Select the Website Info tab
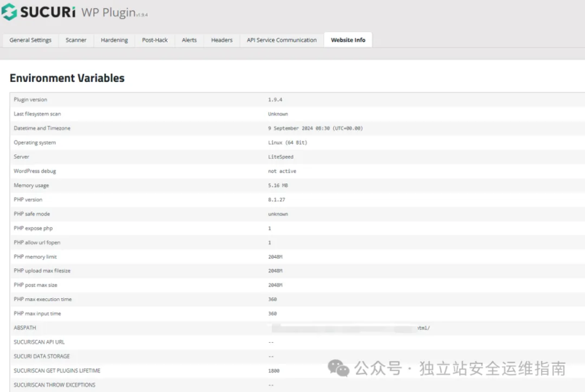Screen dimensions: 585x392 348,40
